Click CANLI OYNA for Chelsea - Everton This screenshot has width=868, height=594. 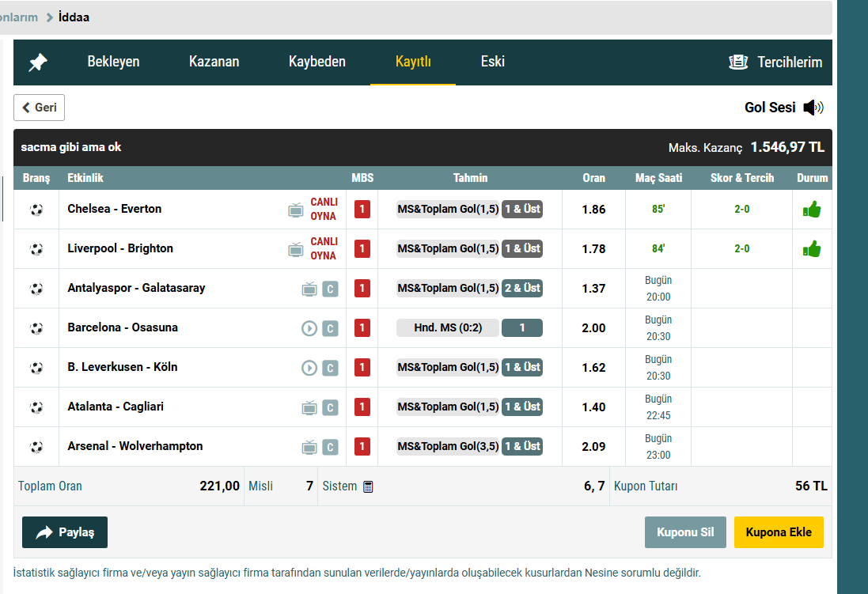pos(324,210)
